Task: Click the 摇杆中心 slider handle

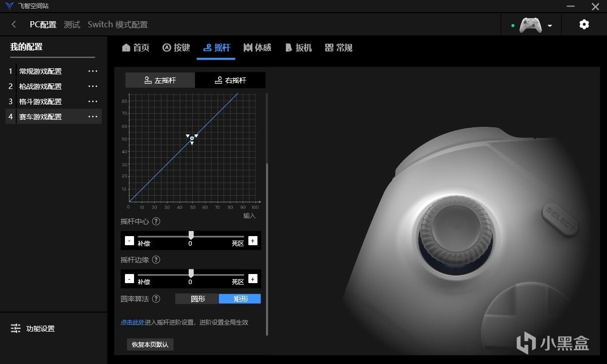Action: 191,235
